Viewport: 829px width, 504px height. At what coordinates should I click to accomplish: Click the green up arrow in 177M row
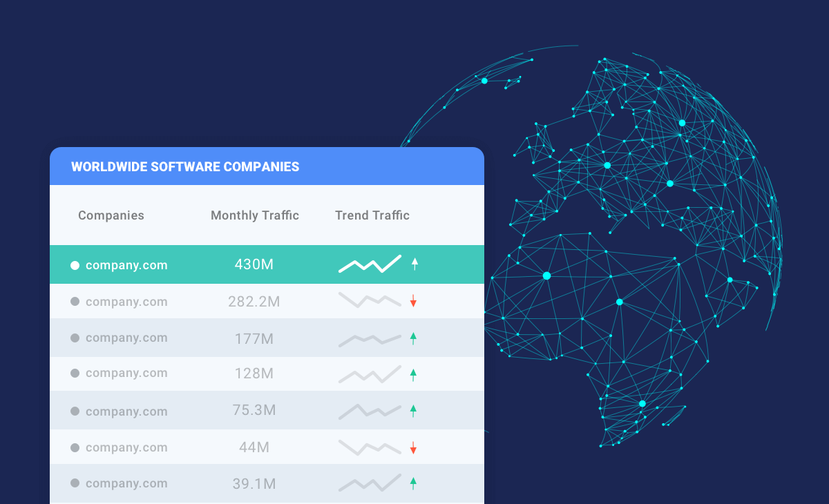413,338
